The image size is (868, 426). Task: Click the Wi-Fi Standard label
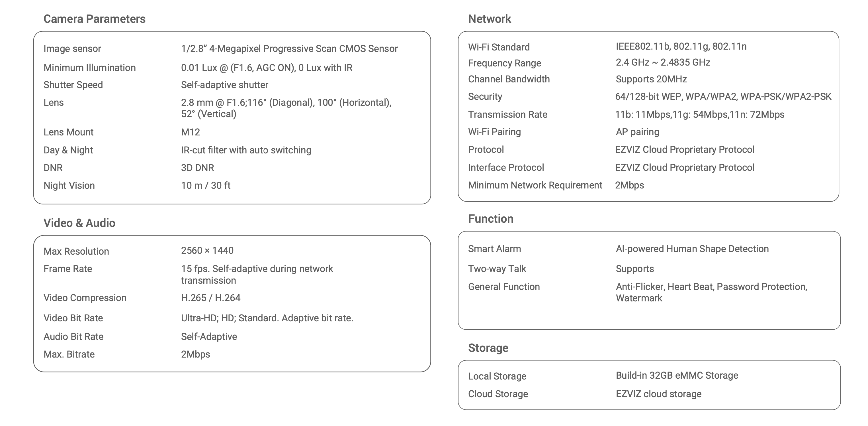[499, 47]
